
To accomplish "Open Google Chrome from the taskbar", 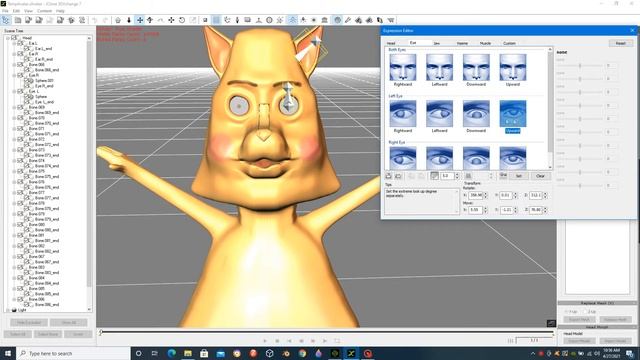I will 302,353.
